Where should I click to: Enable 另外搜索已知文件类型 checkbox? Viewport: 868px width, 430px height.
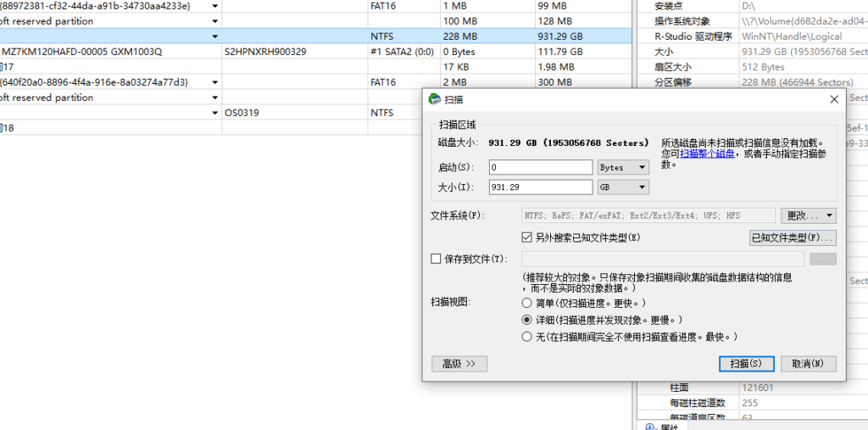click(x=527, y=237)
